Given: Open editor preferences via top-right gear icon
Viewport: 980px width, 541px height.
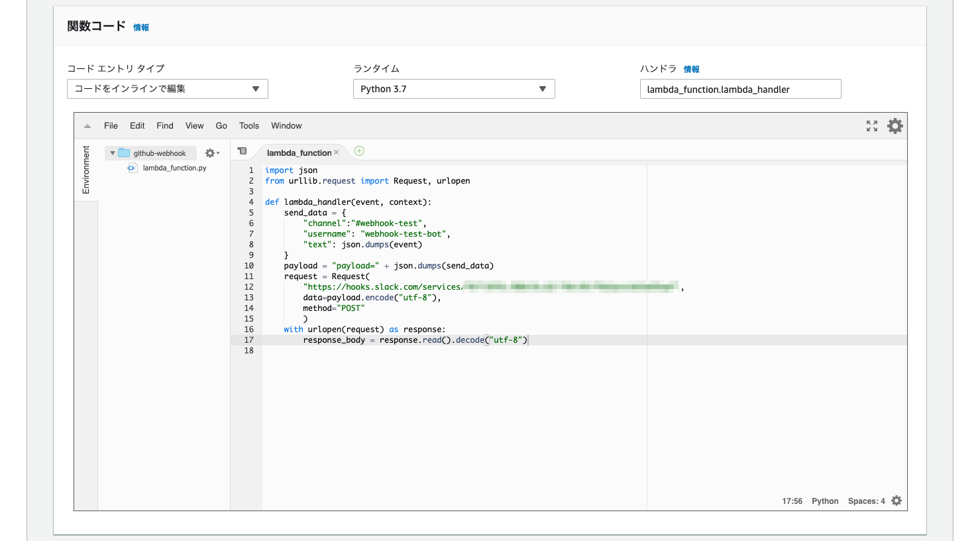Looking at the screenshot, I should pos(895,125).
